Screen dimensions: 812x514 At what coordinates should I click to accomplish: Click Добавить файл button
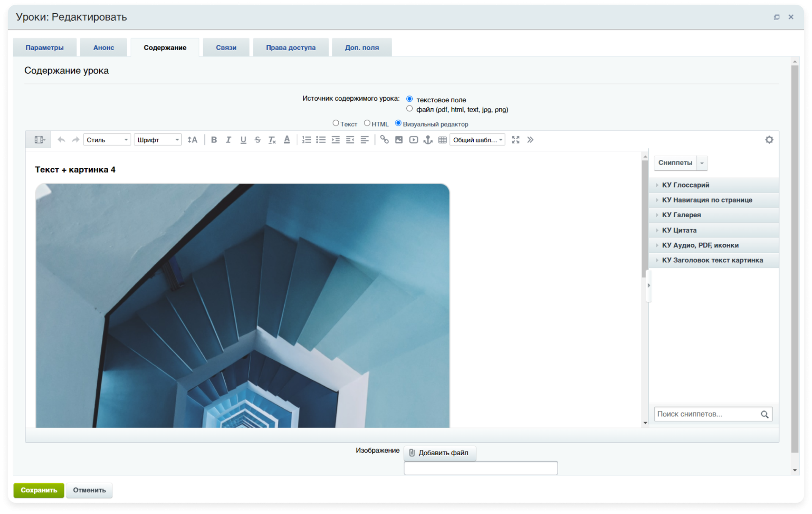(440, 453)
